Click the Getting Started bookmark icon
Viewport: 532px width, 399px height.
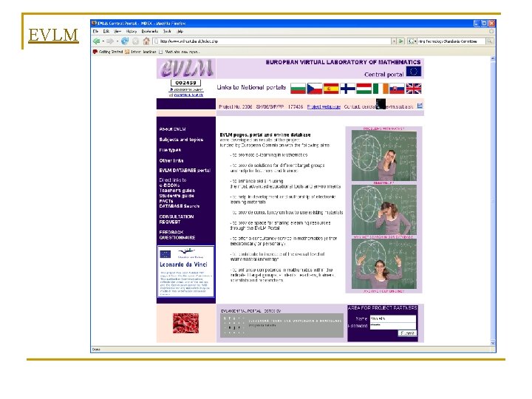[95, 52]
